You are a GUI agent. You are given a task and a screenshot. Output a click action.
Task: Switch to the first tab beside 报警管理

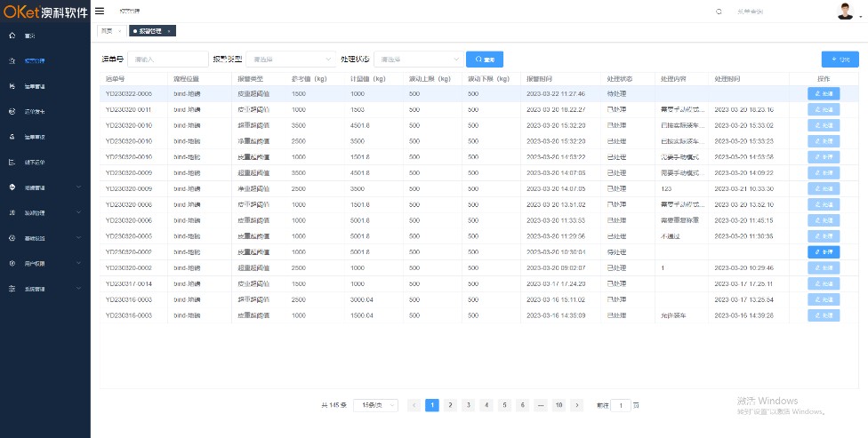[107, 31]
